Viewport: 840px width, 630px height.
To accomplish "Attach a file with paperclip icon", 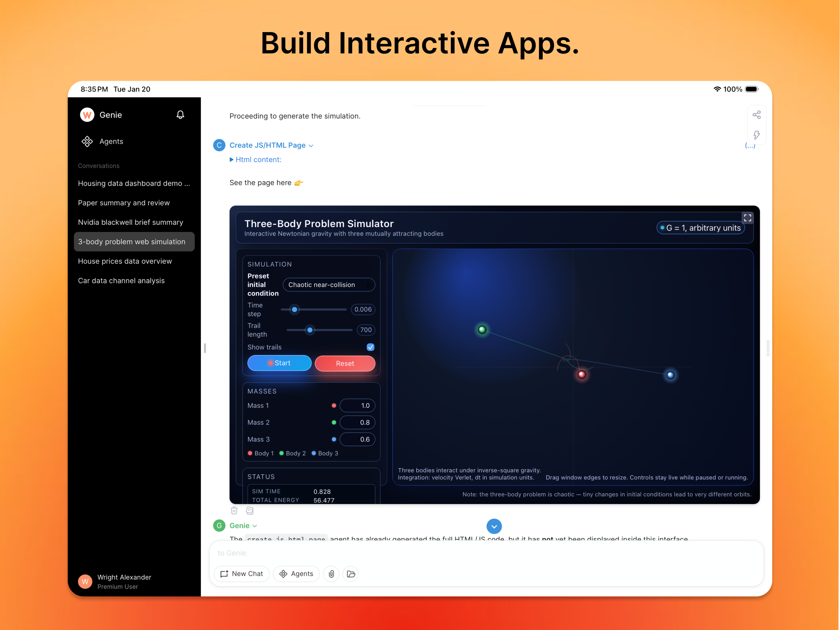I will point(331,574).
